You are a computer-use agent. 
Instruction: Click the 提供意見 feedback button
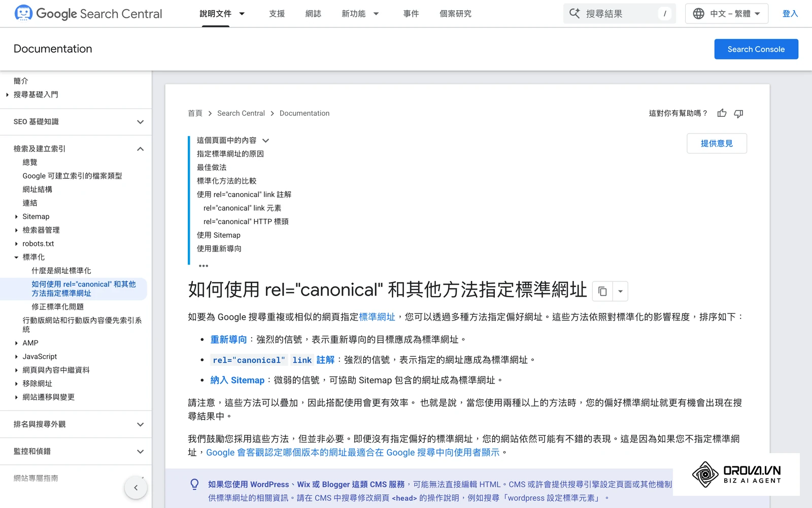717,143
